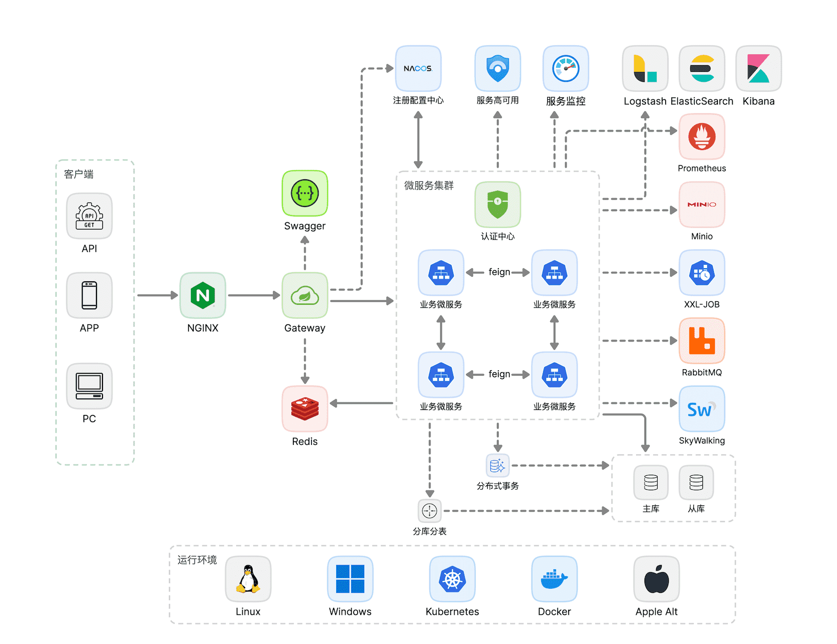
Task: Open the 服务监控 gauge icon
Action: pyautogui.click(x=566, y=68)
